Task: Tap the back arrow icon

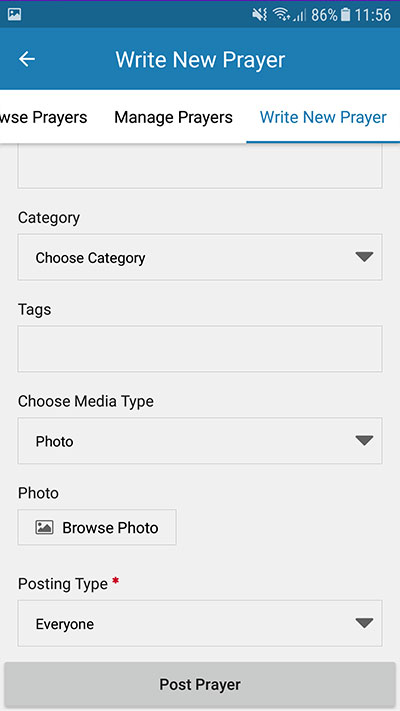Action: (x=27, y=59)
